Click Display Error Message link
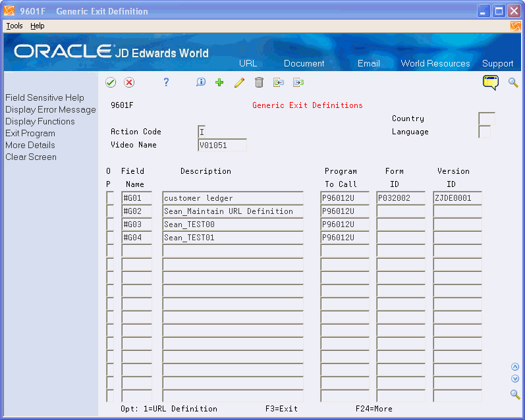This screenshot has height=420, width=525. tap(51, 109)
